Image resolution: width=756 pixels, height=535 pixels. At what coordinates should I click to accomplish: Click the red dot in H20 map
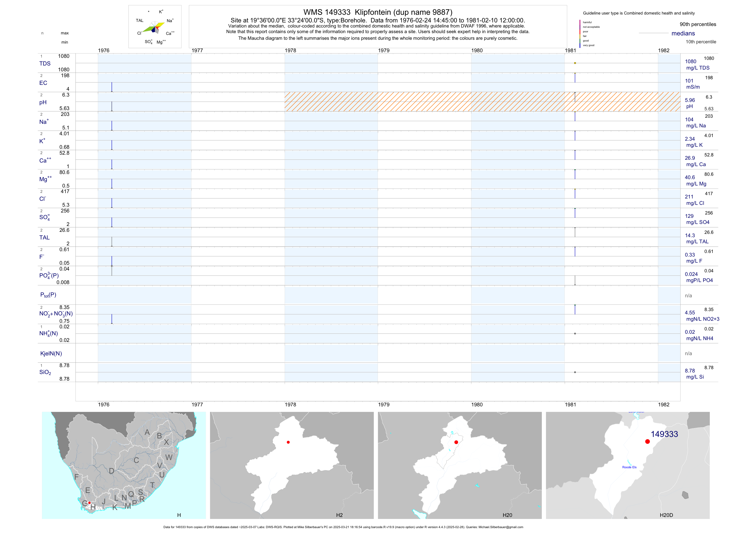[x=456, y=442]
